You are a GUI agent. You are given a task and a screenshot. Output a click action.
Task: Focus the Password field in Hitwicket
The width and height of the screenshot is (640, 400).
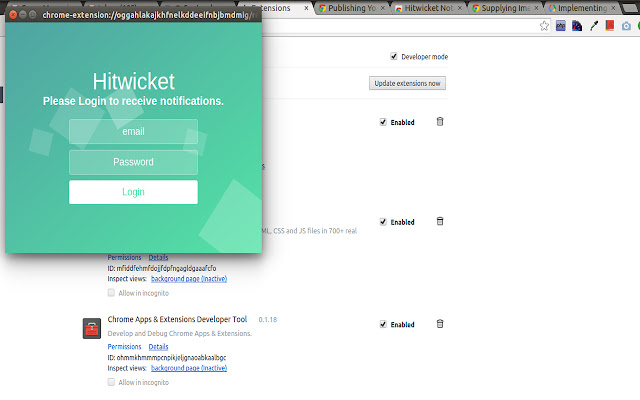[133, 162]
